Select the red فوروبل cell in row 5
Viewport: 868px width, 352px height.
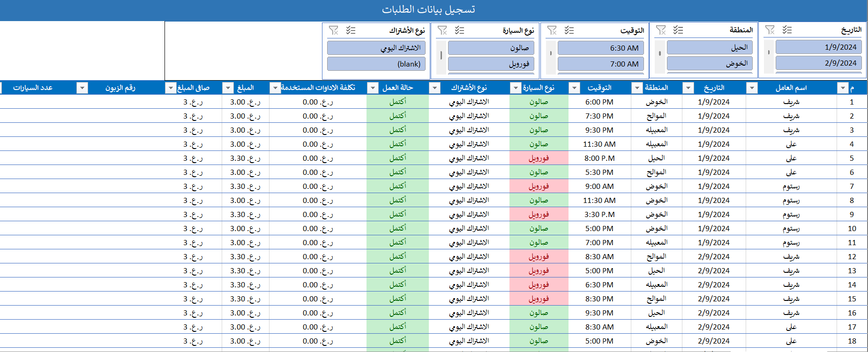click(x=539, y=158)
